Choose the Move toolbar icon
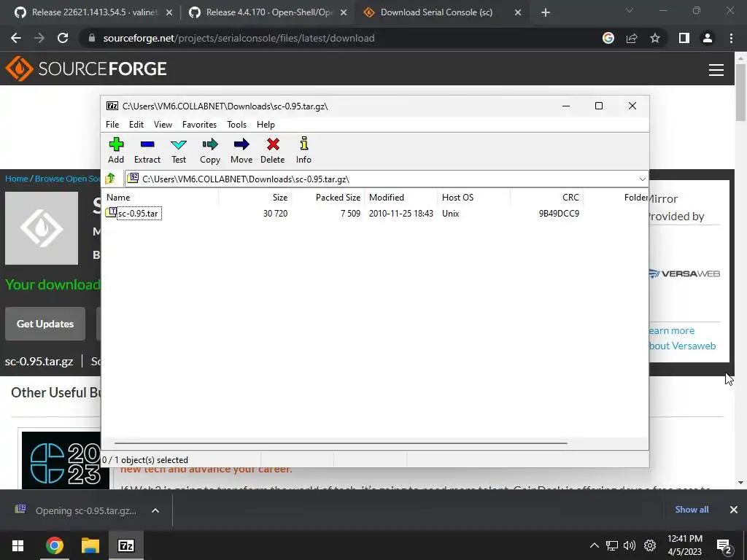This screenshot has height=560, width=747. pyautogui.click(x=241, y=150)
